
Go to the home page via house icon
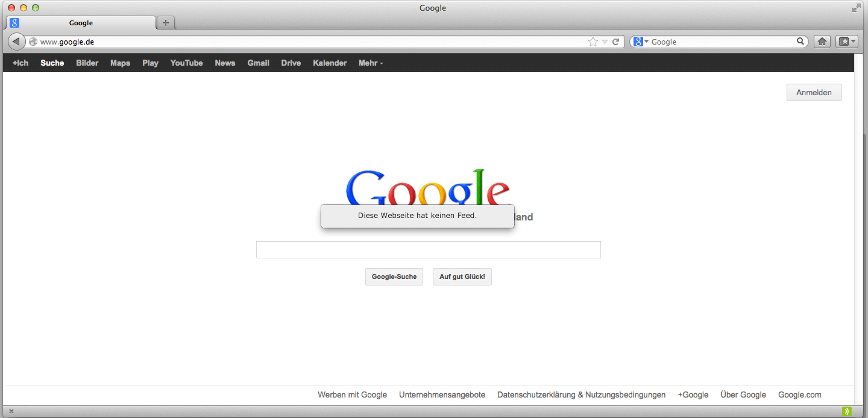pyautogui.click(x=822, y=42)
